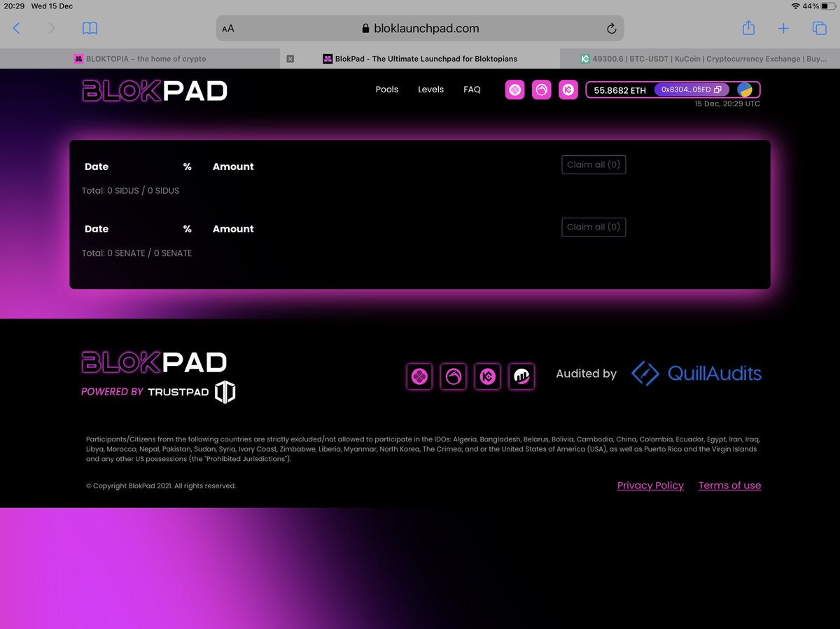Screen dimensions: 840x629
Task: Show all tabs overview icon
Action: pos(819,29)
